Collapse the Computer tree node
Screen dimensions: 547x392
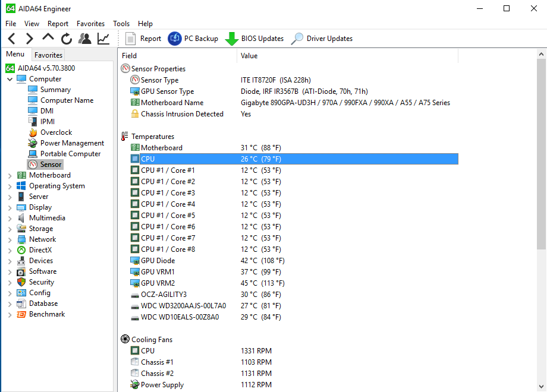pos(10,79)
